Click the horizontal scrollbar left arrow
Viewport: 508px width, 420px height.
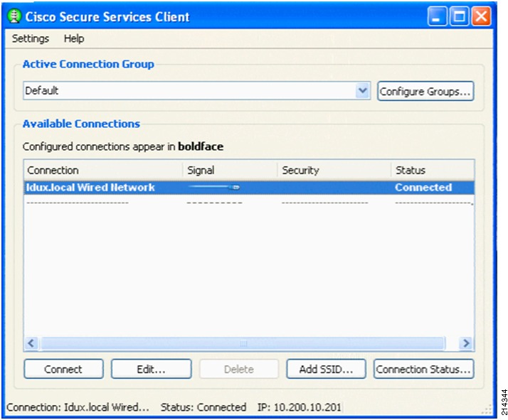pos(31,343)
